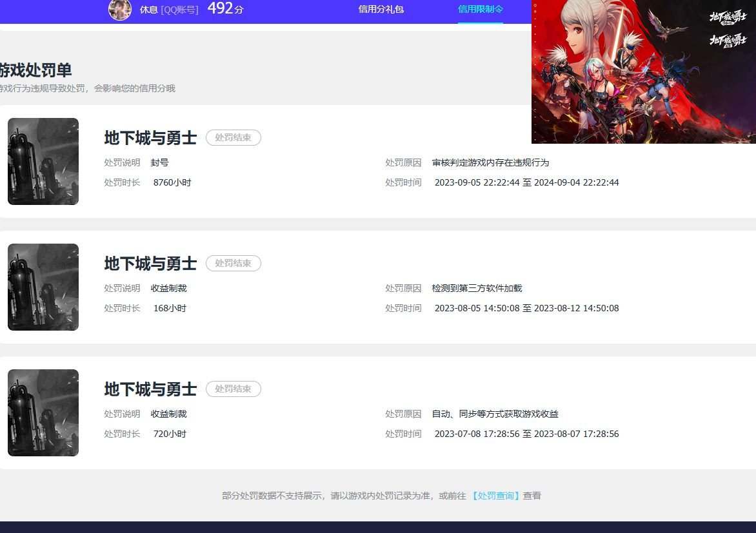Viewport: 756px width, 533px height.
Task: Click 地下城与勇士 title of the 168小时 card
Action: point(150,264)
